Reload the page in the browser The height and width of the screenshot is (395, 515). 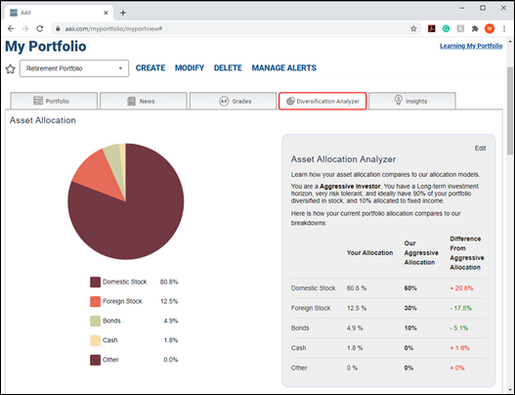[40, 29]
